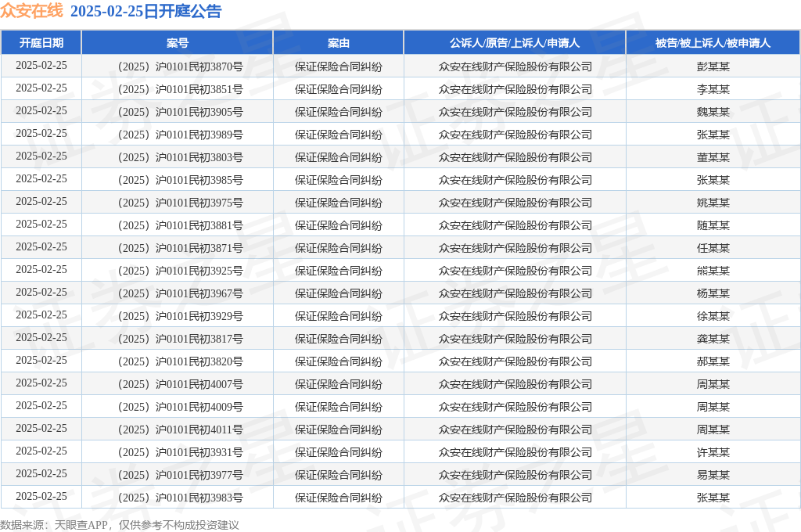
Task: Click 周某某 in the 4011号 row
Action: tap(713, 430)
